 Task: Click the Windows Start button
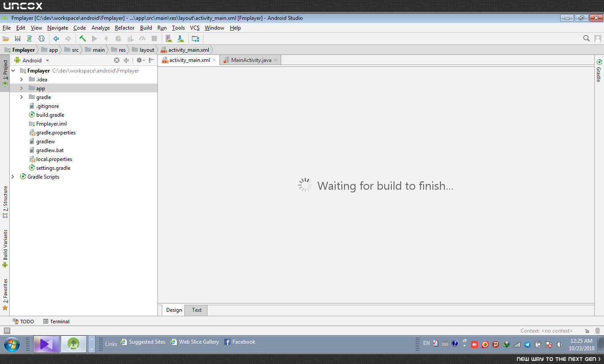pyautogui.click(x=11, y=344)
